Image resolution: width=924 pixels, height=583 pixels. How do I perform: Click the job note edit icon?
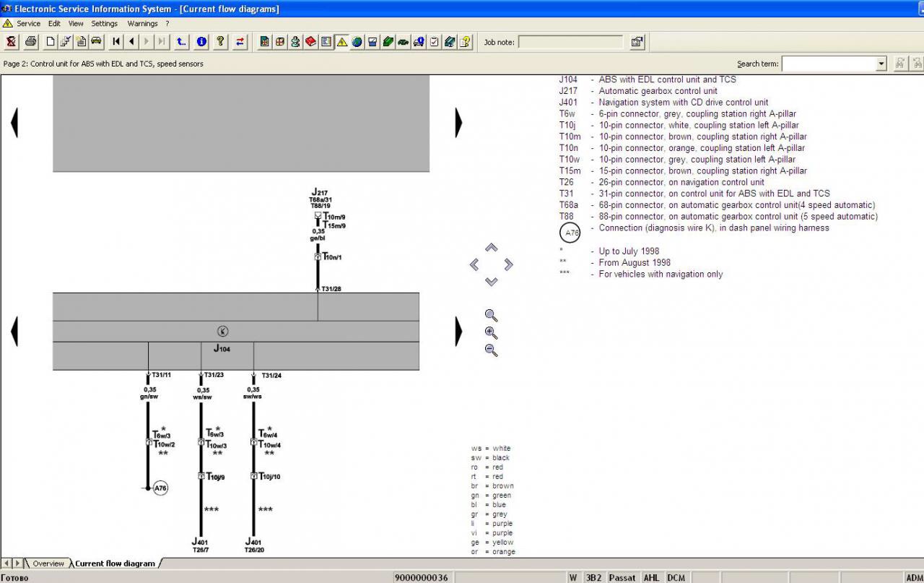tap(637, 42)
